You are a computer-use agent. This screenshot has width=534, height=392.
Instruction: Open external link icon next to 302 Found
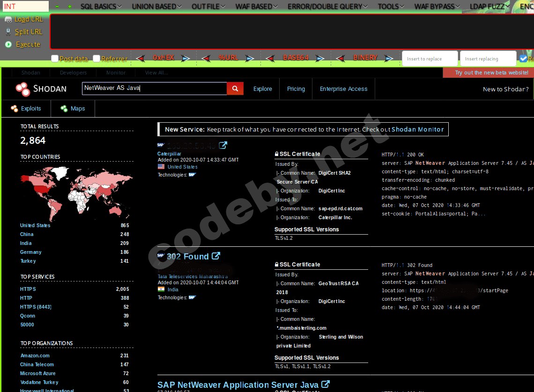[x=216, y=256]
